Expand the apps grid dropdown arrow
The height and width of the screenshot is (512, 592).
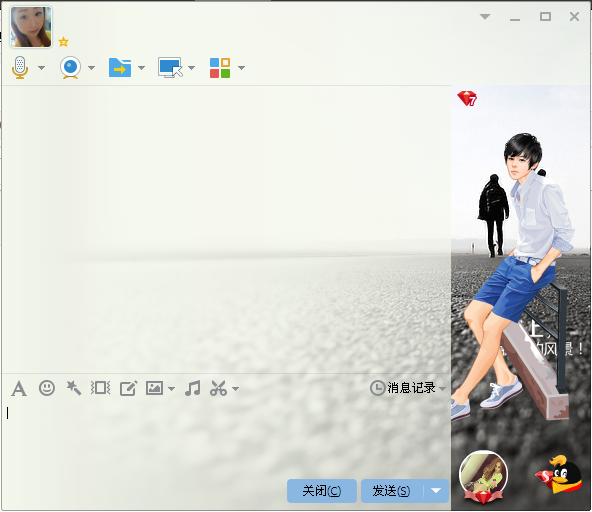pos(242,68)
